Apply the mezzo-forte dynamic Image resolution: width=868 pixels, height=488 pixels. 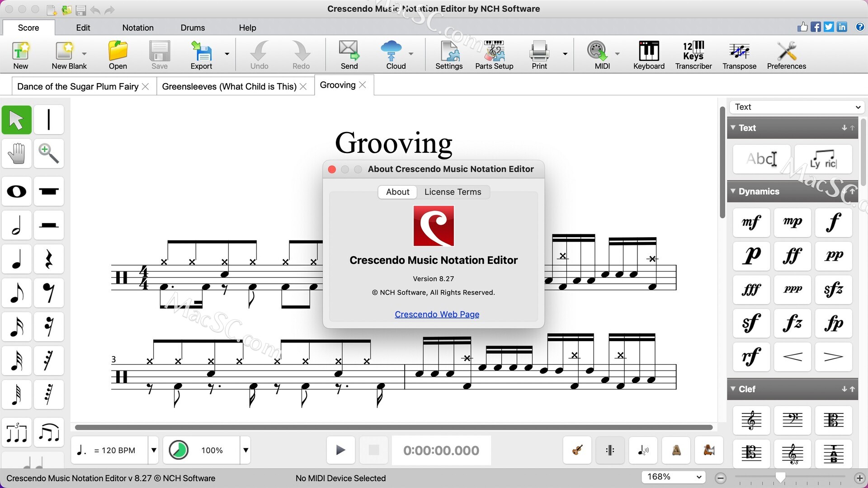coord(751,222)
